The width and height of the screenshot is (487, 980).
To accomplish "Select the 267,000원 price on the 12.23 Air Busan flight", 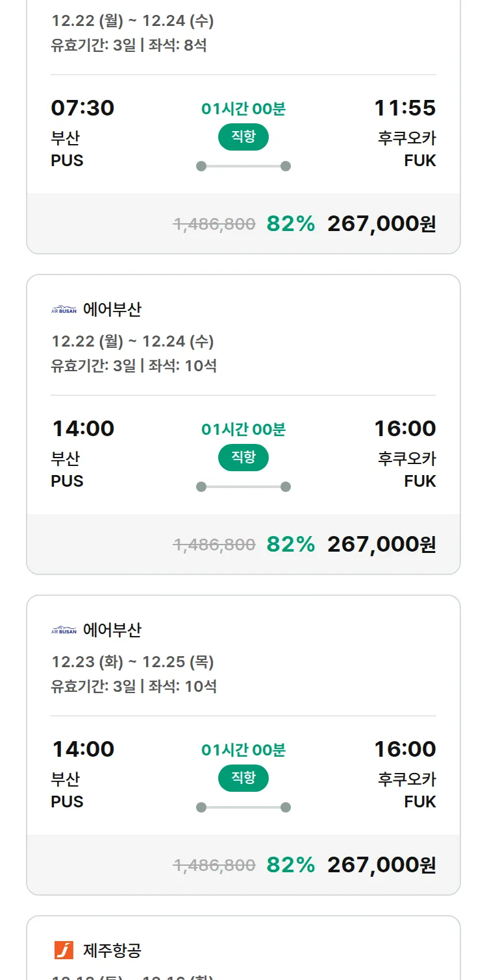I will coord(381,865).
